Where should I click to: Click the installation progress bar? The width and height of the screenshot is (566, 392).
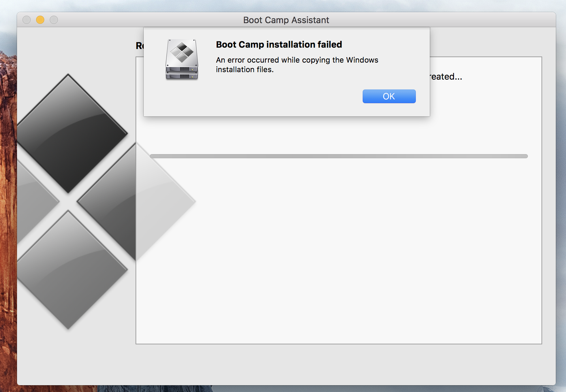[x=339, y=156]
